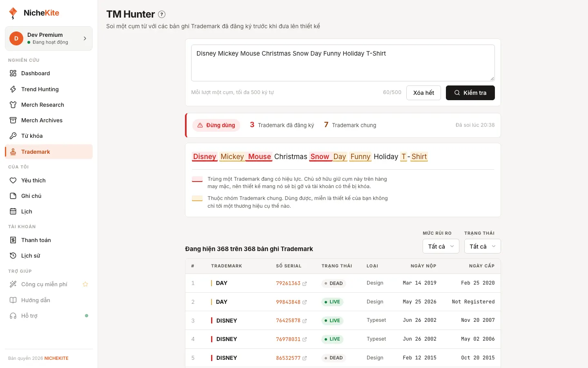Screen dimensions: 588x368
Task: Click the Kiểm tra check button
Action: pyautogui.click(x=470, y=93)
